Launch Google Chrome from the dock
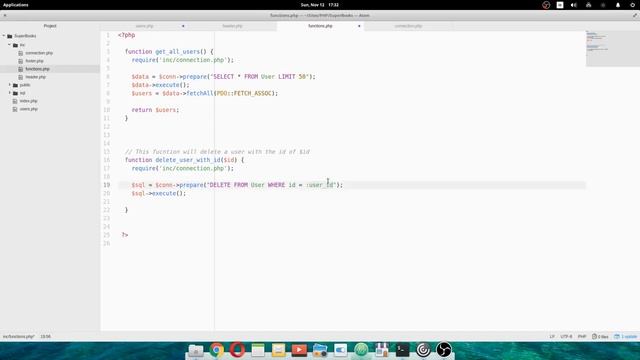This screenshot has height=360, width=640. coord(217,350)
